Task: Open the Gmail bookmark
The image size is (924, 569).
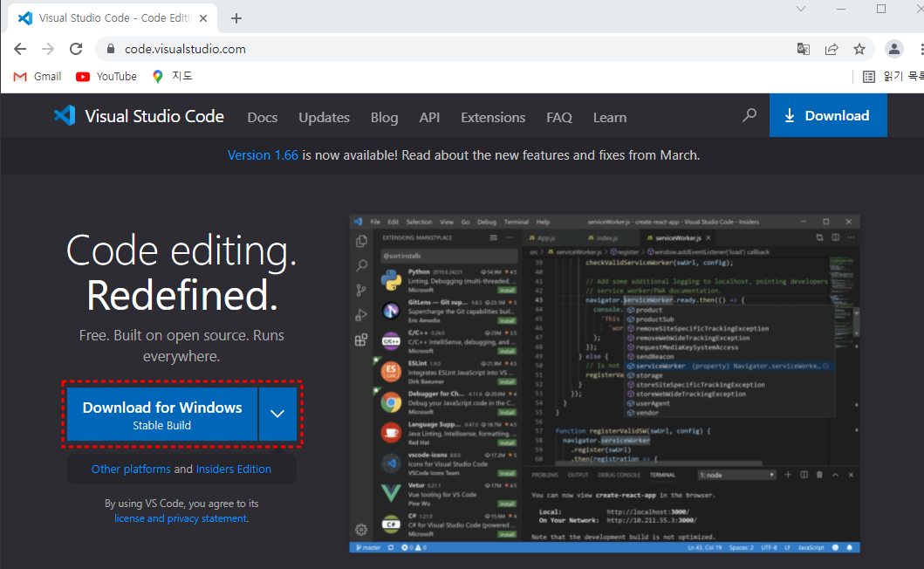Action: [x=38, y=77]
